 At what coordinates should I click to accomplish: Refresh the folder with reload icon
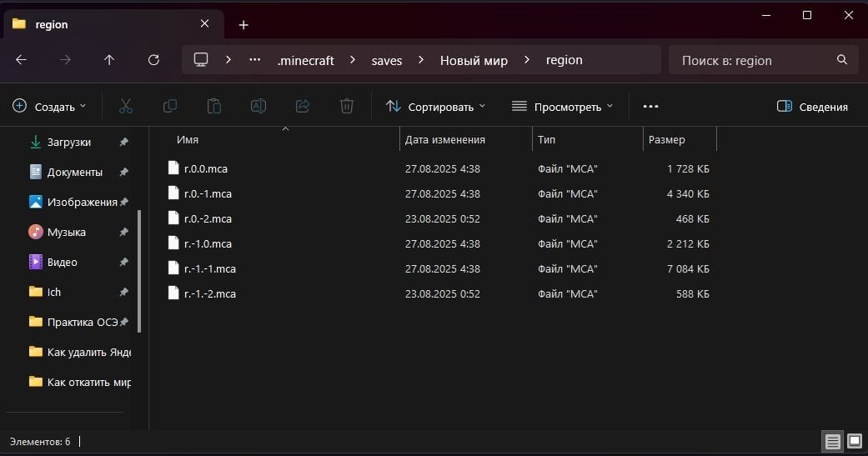tap(153, 60)
